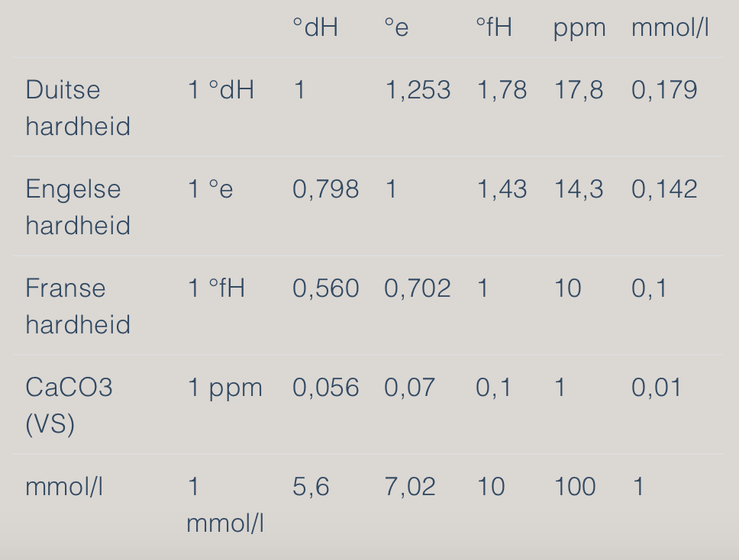The width and height of the screenshot is (739, 560).
Task: Click the °fH column header
Action: (493, 28)
